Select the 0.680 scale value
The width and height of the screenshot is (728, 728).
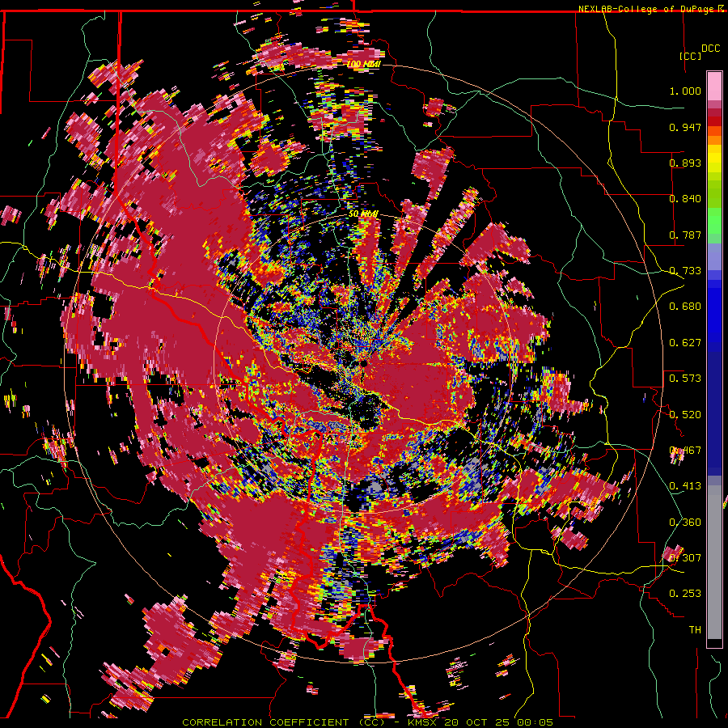(x=685, y=307)
